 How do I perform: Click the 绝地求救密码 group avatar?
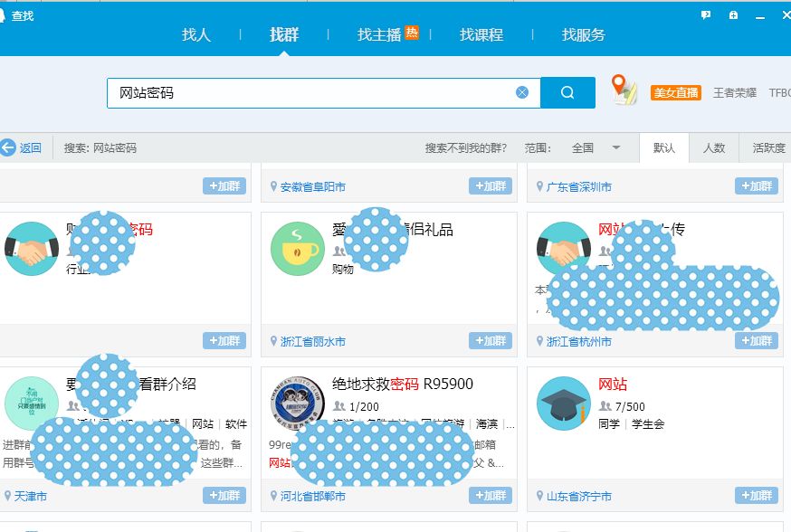pos(298,404)
